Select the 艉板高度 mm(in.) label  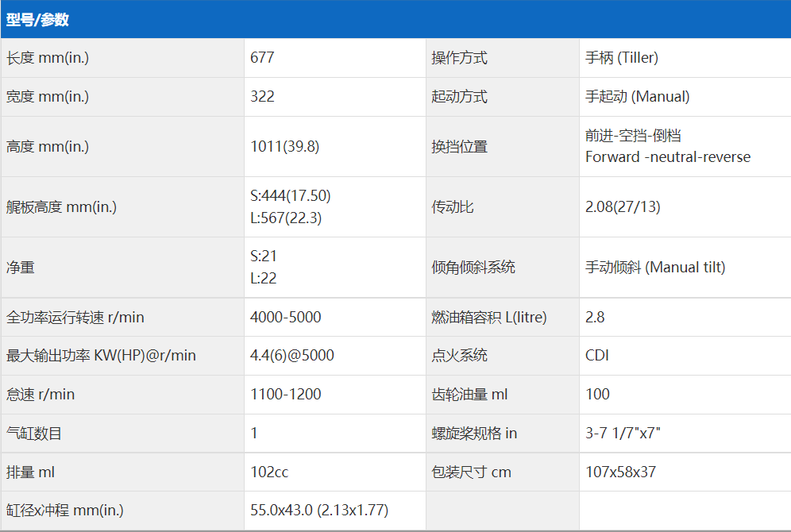pyautogui.click(x=61, y=206)
